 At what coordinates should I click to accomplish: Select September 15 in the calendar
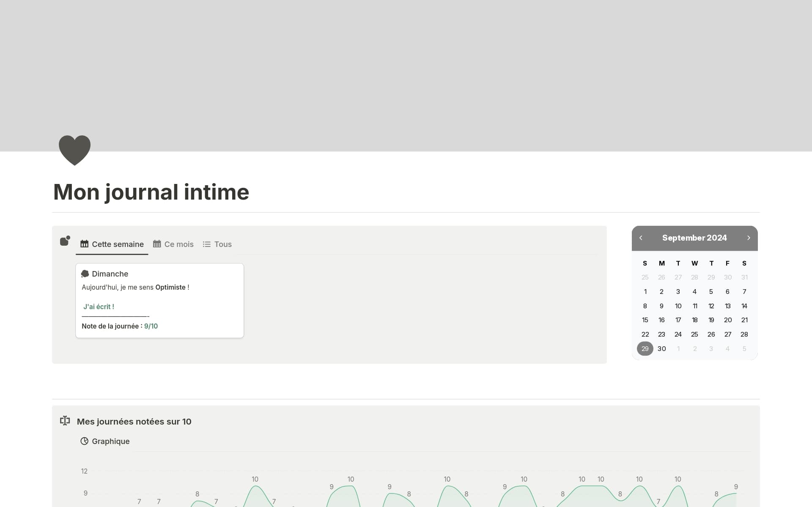pyautogui.click(x=645, y=320)
